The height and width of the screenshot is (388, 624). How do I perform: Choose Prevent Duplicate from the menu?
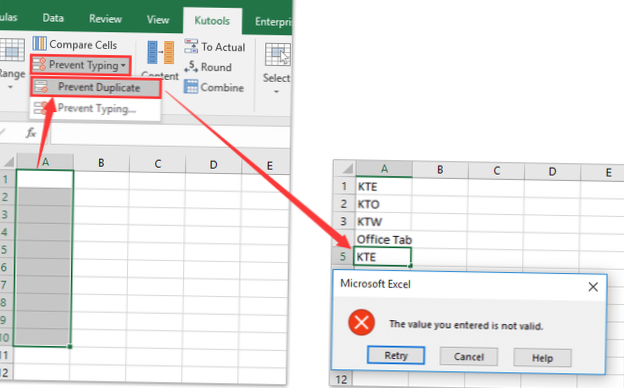96,88
